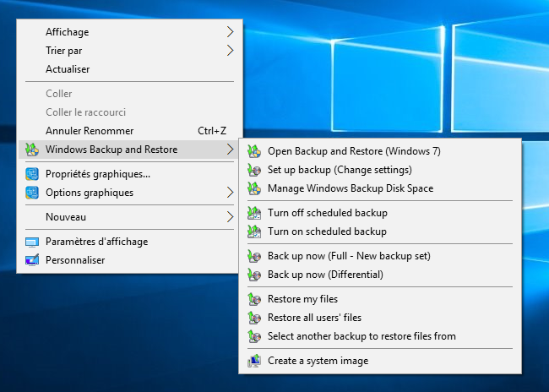Choose Back up now (Differential)
The height and width of the screenshot is (392, 549).
coord(380,275)
